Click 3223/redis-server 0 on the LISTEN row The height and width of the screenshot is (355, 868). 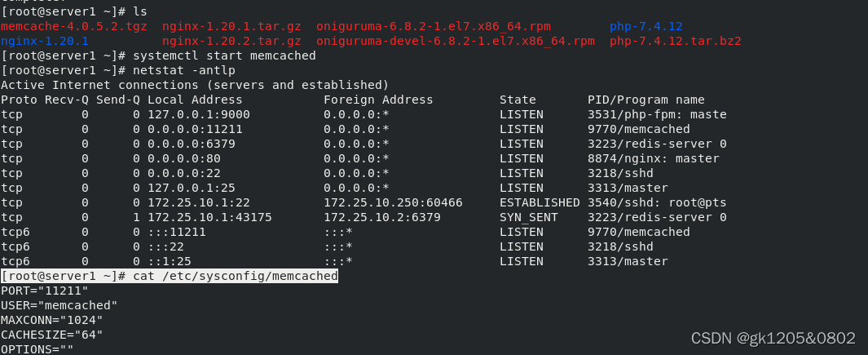click(657, 144)
